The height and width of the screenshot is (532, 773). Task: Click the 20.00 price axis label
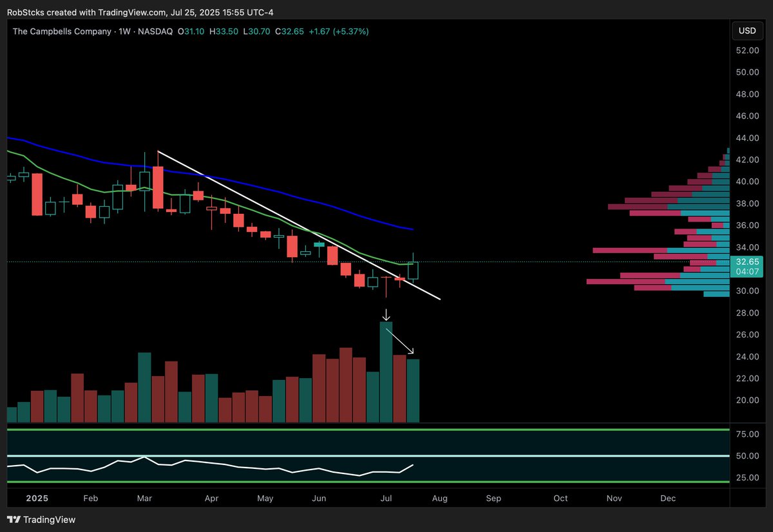747,400
